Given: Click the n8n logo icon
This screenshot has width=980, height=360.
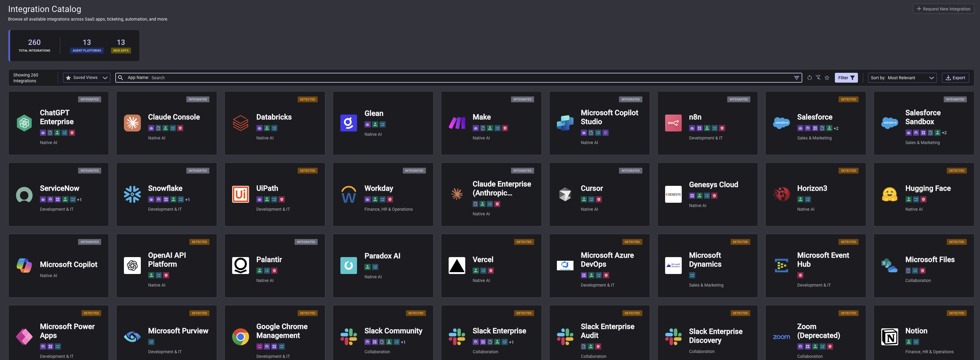Looking at the screenshot, I should pyautogui.click(x=673, y=123).
